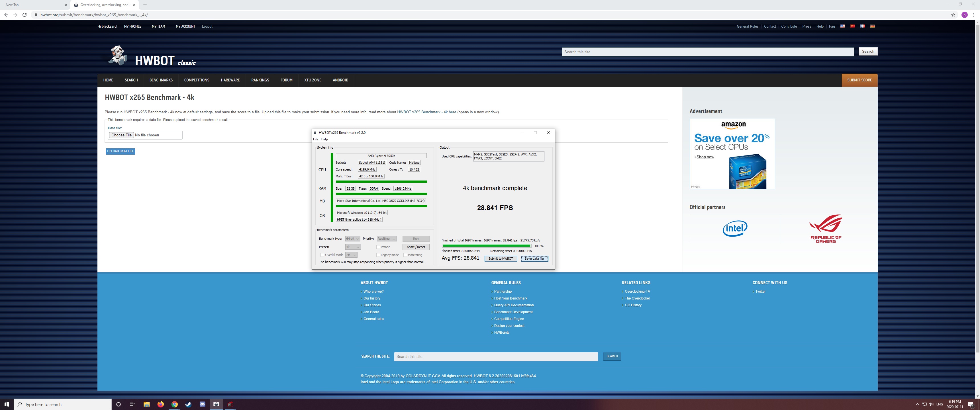Click the Abort / Reset button
This screenshot has height=410, width=980.
[416, 247]
